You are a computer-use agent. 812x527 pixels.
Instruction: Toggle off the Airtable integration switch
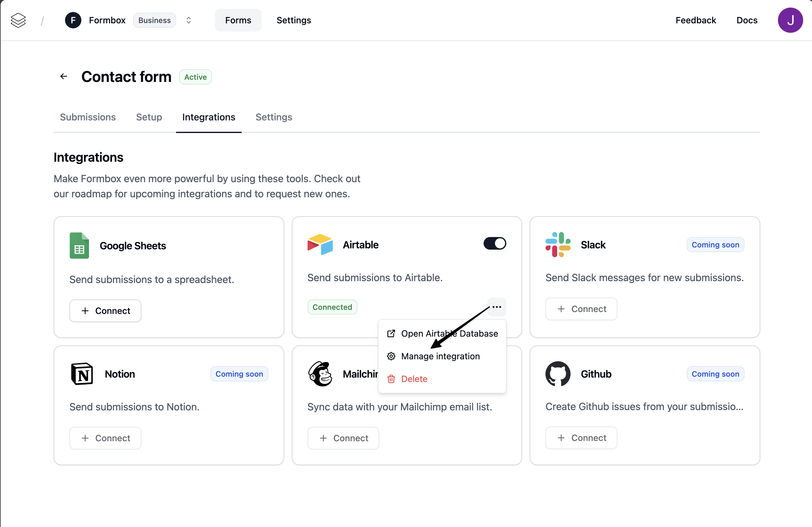pyautogui.click(x=494, y=243)
